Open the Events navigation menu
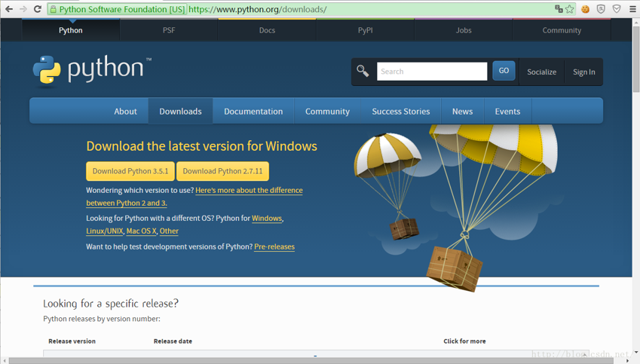 (507, 112)
